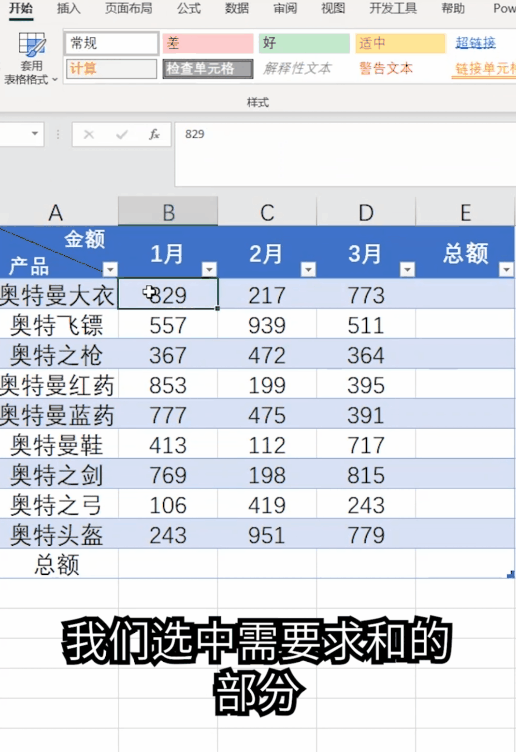Open the 1月 column filter dropdown
Screen dimensions: 516x752
click(x=209, y=269)
